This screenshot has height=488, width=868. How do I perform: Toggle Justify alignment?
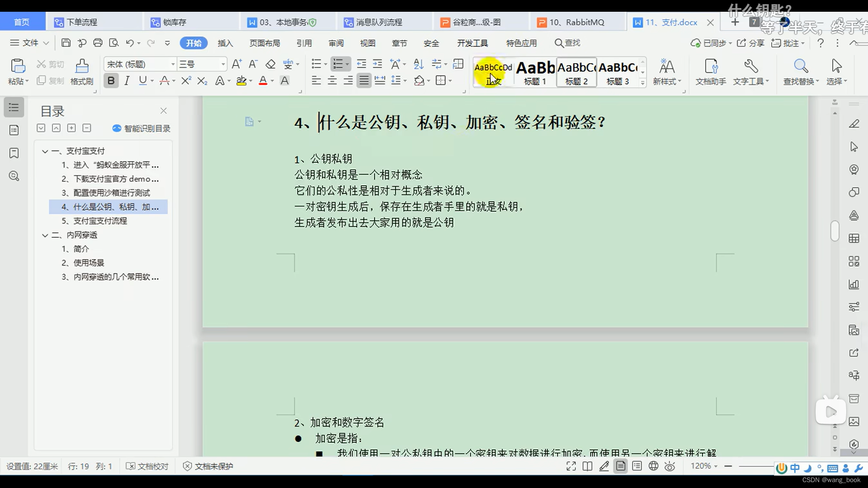364,81
